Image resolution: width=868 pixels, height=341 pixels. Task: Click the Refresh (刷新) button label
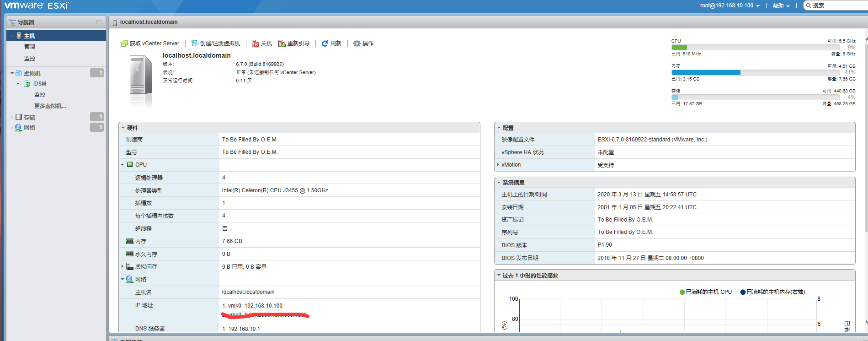[x=336, y=43]
